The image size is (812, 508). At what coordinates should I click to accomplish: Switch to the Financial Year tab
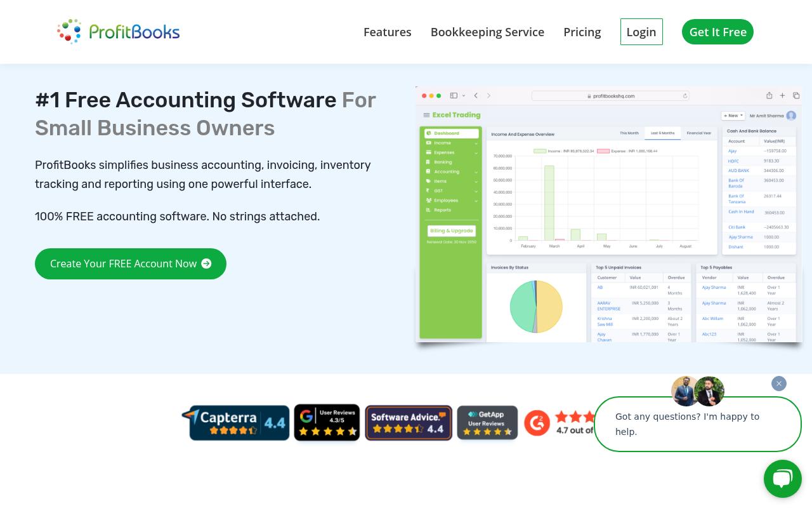699,133
